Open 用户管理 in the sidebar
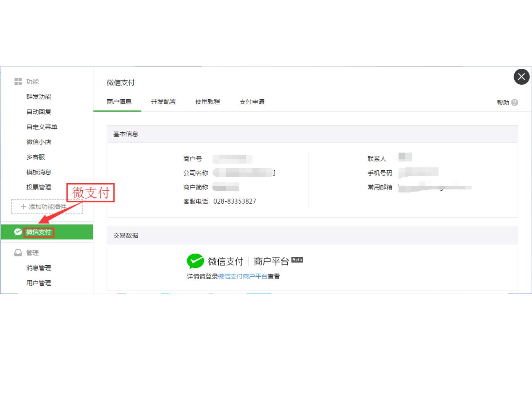 [39, 283]
